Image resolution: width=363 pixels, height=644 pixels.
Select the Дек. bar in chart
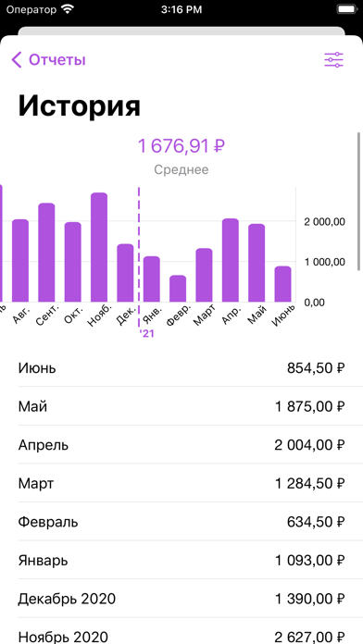point(125,273)
